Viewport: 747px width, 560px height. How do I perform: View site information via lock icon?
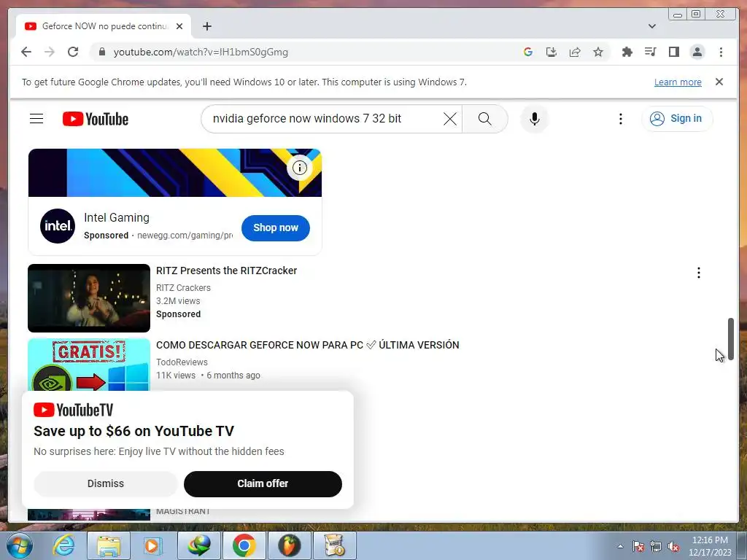[x=101, y=52]
